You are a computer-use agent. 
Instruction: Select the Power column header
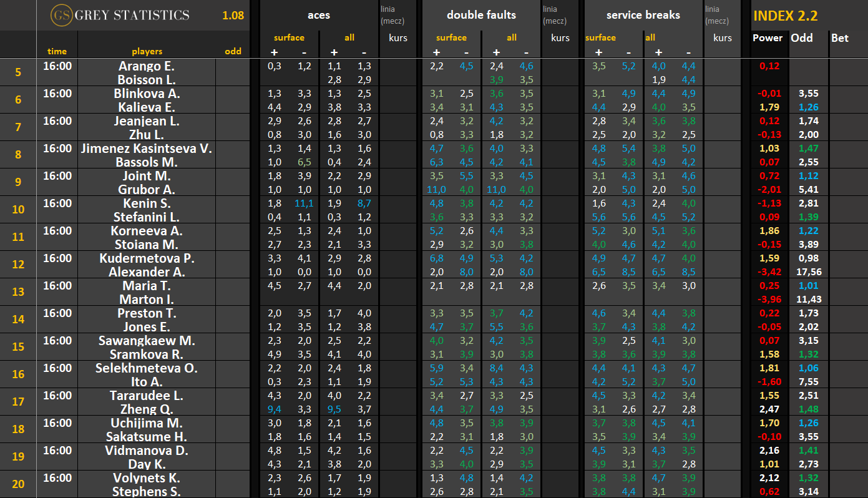(x=767, y=37)
